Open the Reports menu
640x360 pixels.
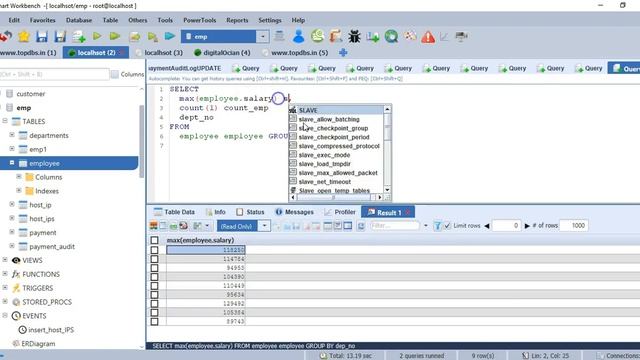237,20
